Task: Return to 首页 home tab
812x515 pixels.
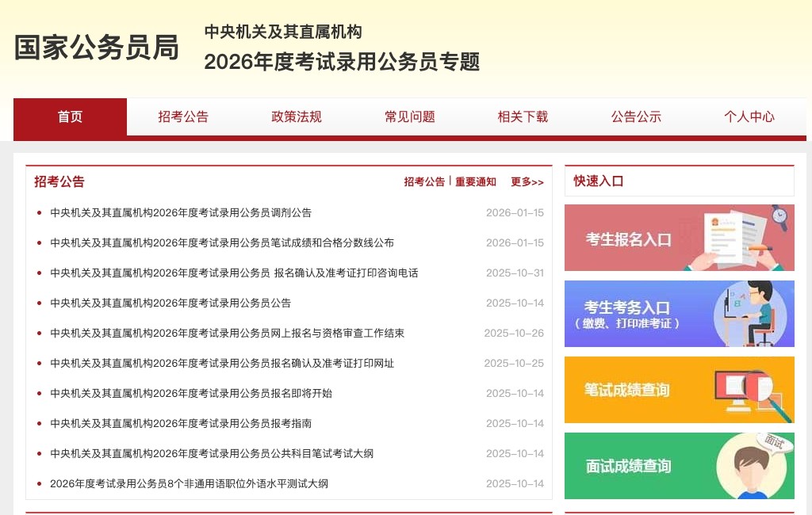Action: [70, 116]
